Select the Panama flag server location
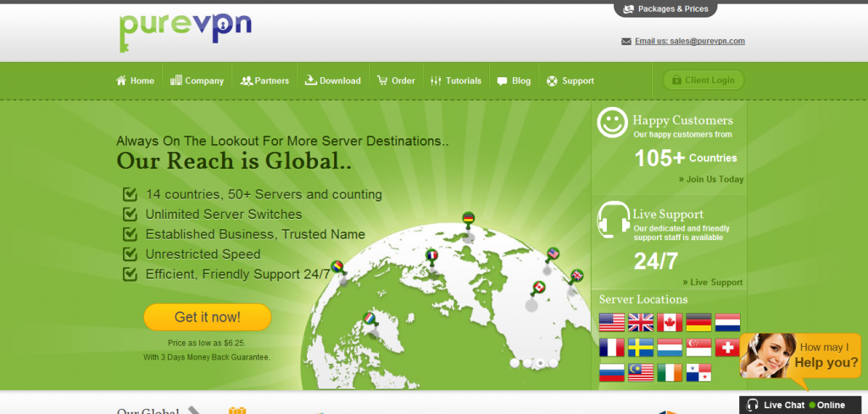Viewport: 868px width, 414px height. [x=698, y=372]
